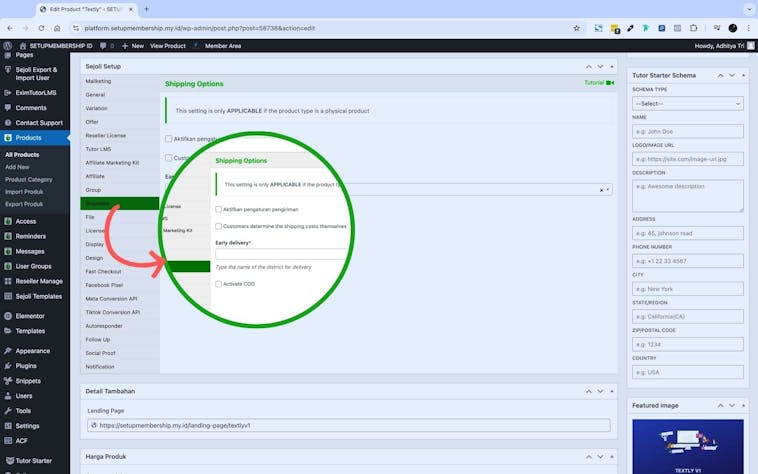Click the Comments sidebar icon

pyautogui.click(x=9, y=107)
